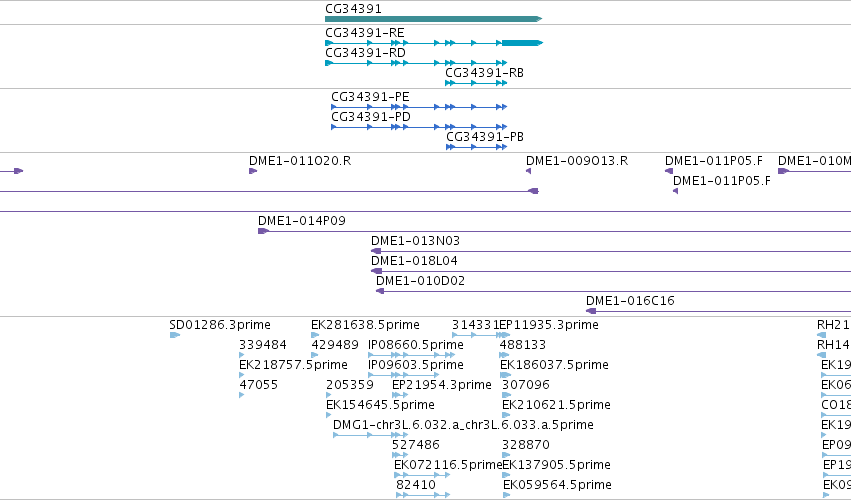The image size is (851, 500).
Task: Click the DME1-011O20.R arrow glyph
Action: 253,171
